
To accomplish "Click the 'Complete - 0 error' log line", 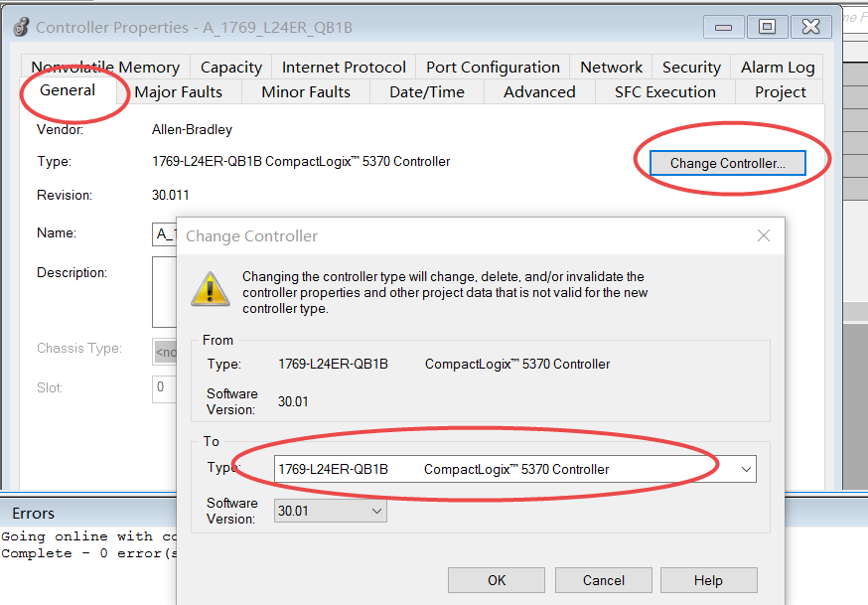I will coord(88,553).
